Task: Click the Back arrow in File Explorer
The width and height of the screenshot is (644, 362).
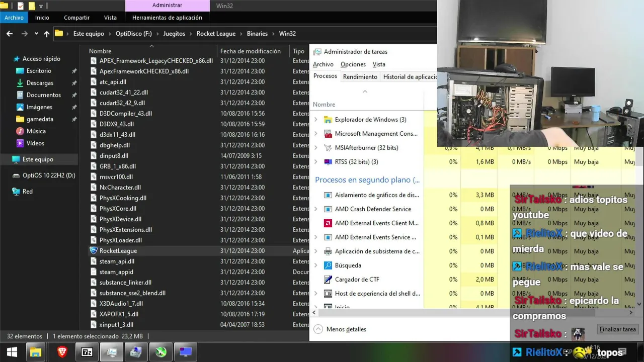Action: coord(10,34)
